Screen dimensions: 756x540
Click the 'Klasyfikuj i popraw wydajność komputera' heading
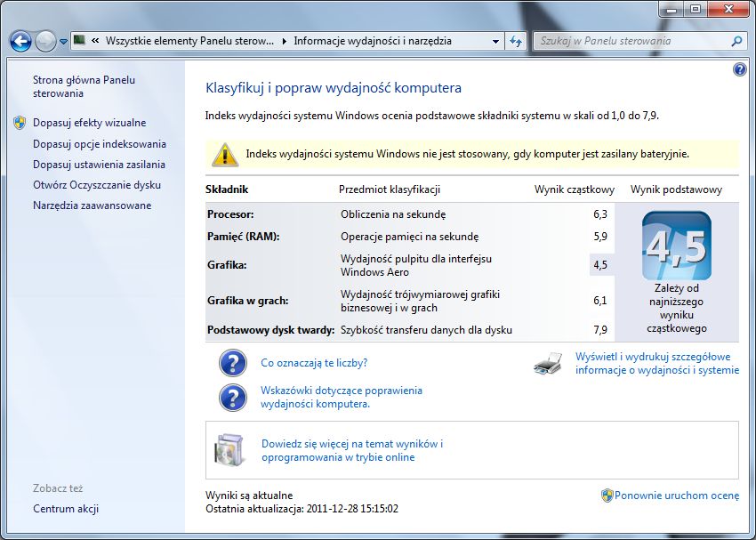tap(334, 88)
